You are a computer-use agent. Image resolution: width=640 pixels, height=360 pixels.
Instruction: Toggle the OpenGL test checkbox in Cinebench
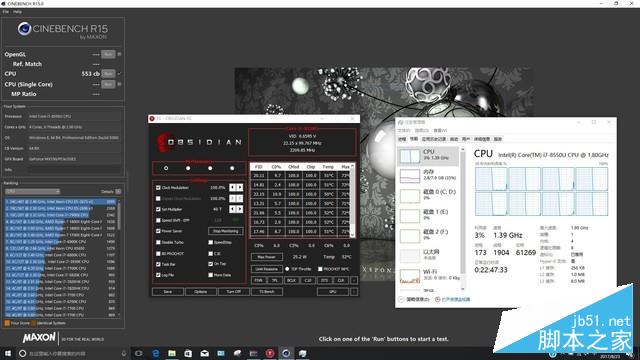(119, 54)
